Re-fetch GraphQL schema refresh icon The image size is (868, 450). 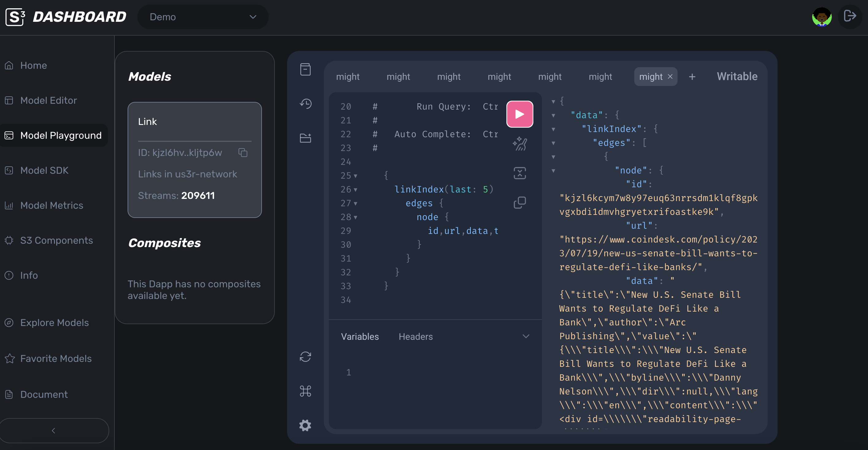click(x=305, y=357)
